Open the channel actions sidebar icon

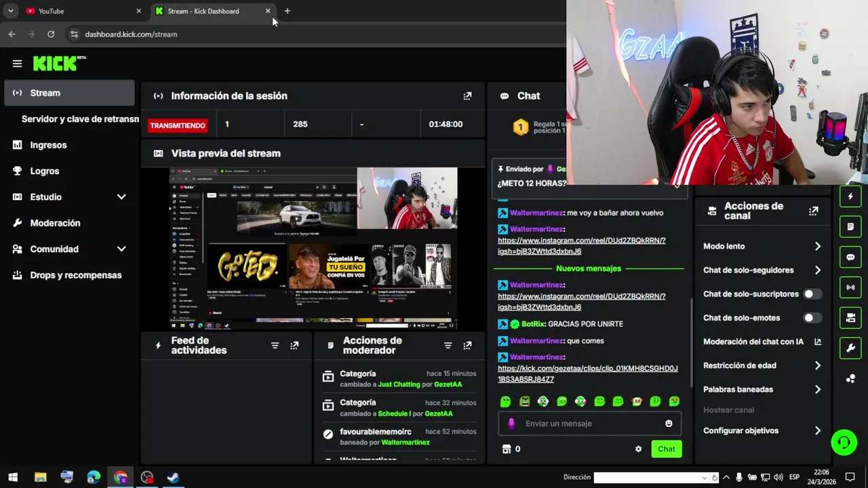850,318
